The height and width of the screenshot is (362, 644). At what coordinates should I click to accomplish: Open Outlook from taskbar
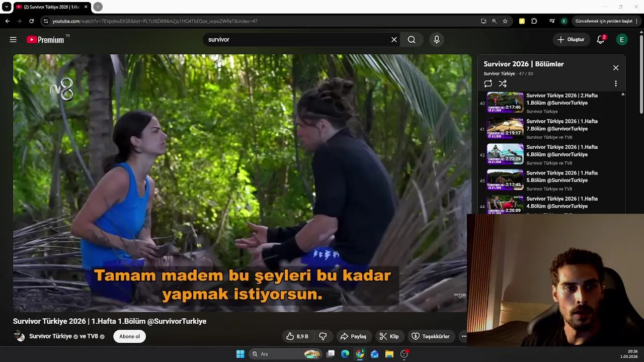374,354
